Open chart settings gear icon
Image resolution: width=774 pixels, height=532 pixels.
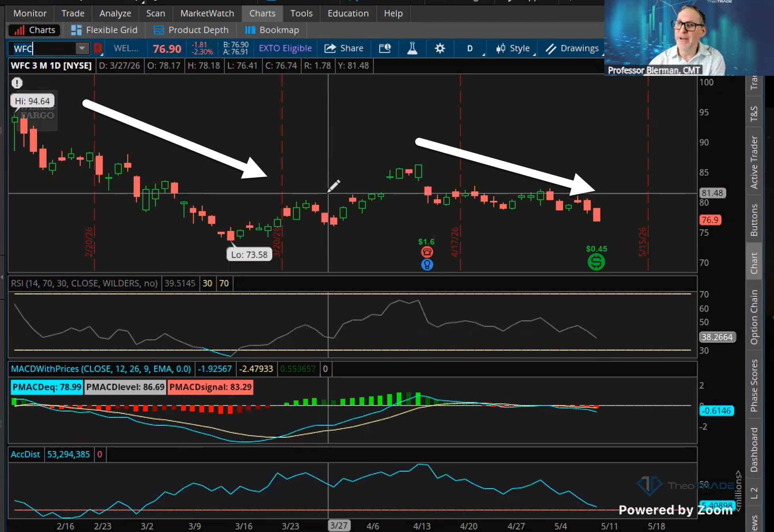[440, 48]
